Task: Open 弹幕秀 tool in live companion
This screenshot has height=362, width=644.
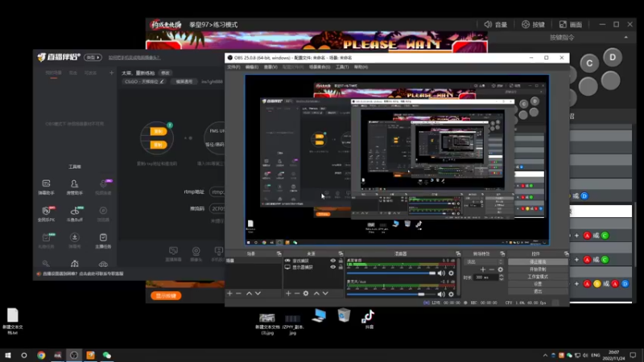Action: point(75,241)
